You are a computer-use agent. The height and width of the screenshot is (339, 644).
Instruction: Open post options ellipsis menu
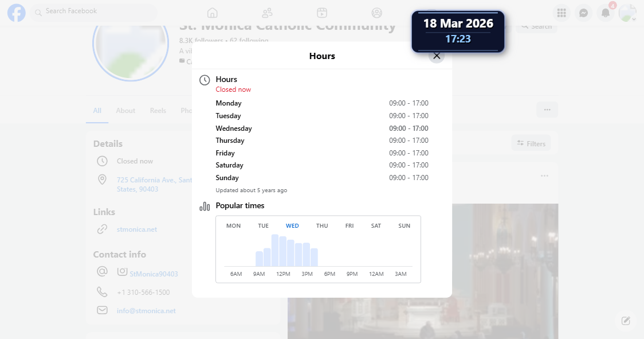[x=545, y=176]
